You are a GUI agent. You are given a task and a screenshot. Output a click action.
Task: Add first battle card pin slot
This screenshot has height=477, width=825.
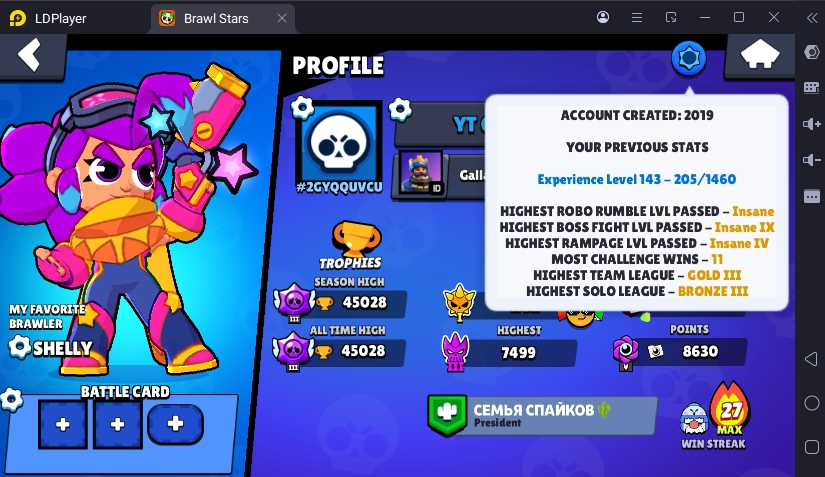(x=63, y=424)
